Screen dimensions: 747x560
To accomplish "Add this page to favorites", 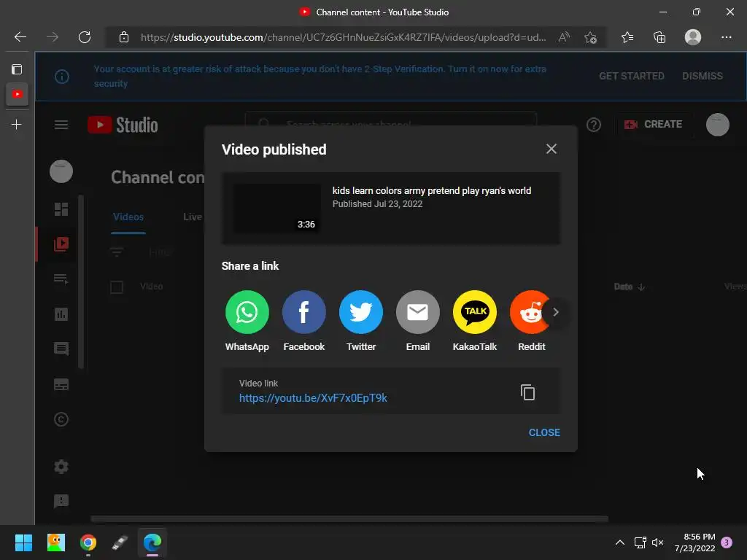I will [590, 37].
